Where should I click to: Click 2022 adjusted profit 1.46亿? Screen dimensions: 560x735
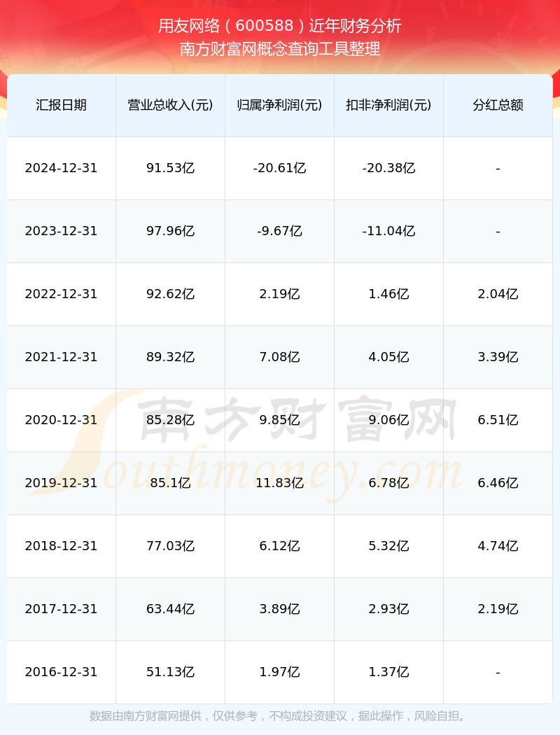(x=388, y=294)
